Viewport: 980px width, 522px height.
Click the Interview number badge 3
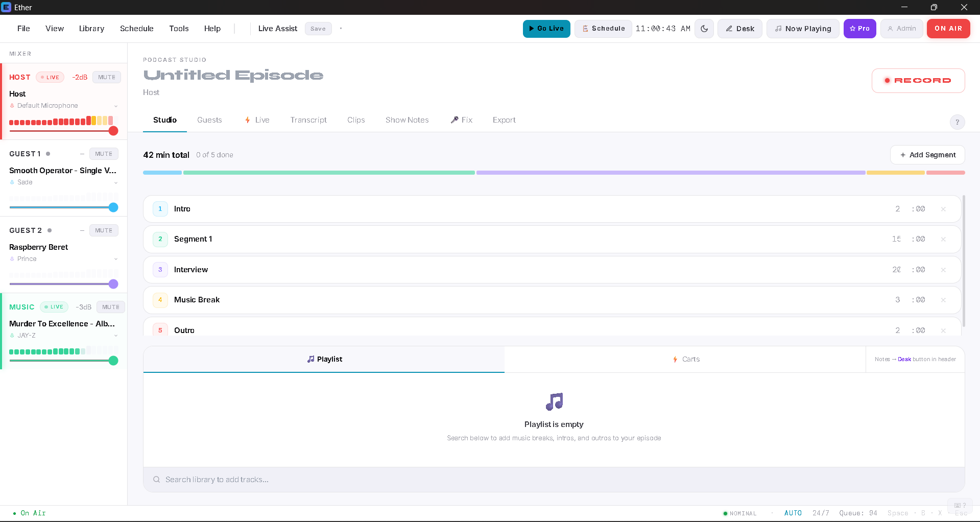(160, 270)
